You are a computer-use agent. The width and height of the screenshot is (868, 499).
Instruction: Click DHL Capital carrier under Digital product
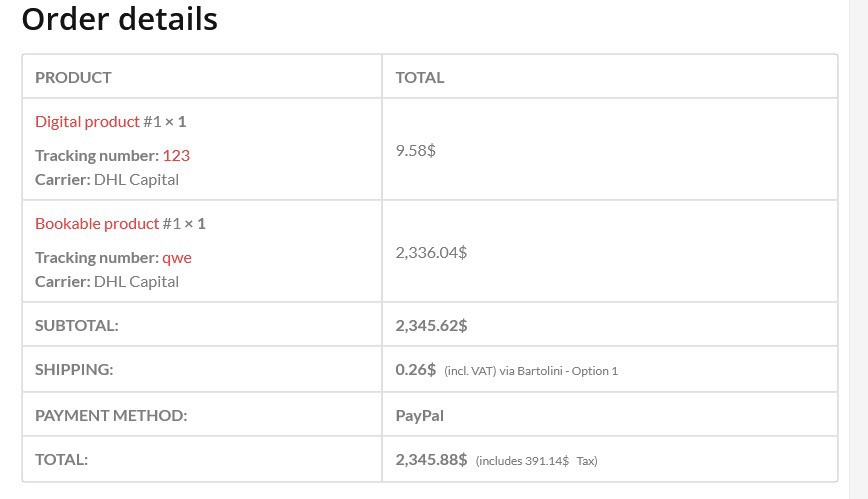pos(136,179)
